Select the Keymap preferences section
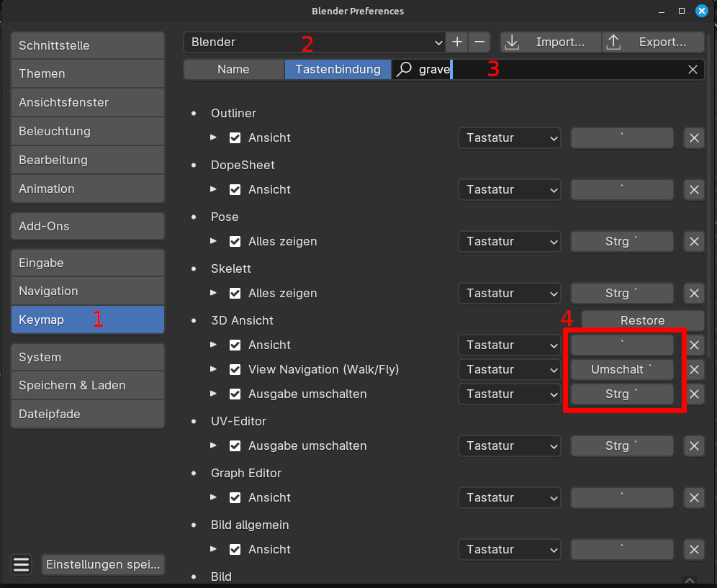Image resolution: width=717 pixels, height=588 pixels. [x=88, y=320]
